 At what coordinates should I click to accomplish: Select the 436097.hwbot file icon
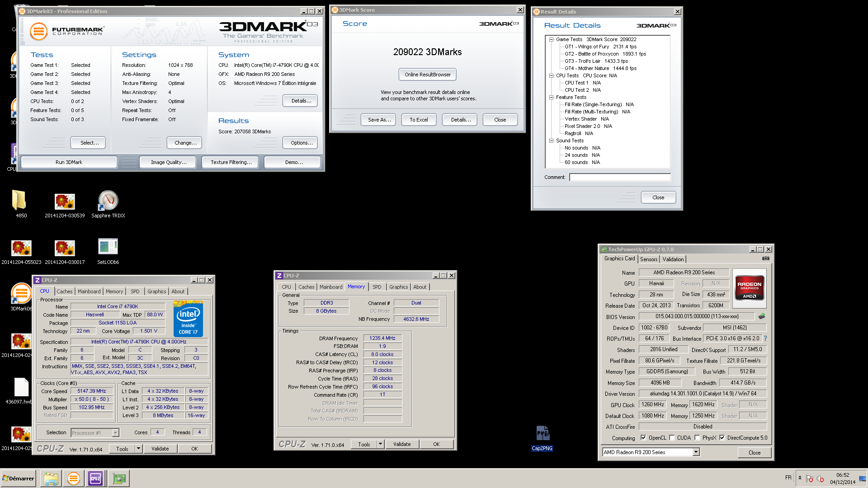21,391
